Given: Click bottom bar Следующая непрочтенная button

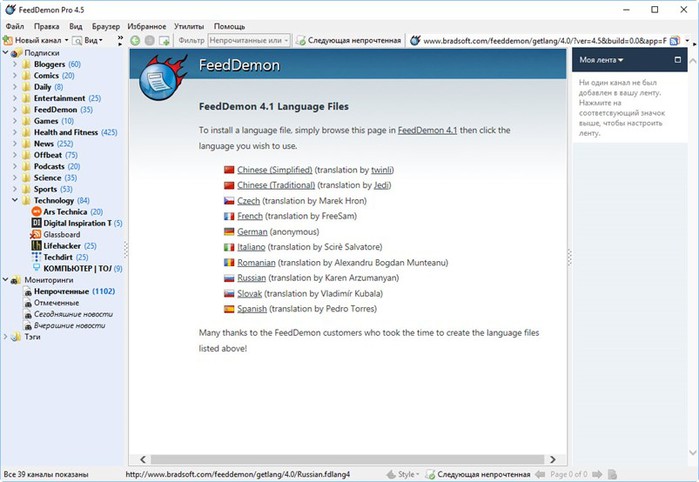Looking at the screenshot, I should click(478, 474).
